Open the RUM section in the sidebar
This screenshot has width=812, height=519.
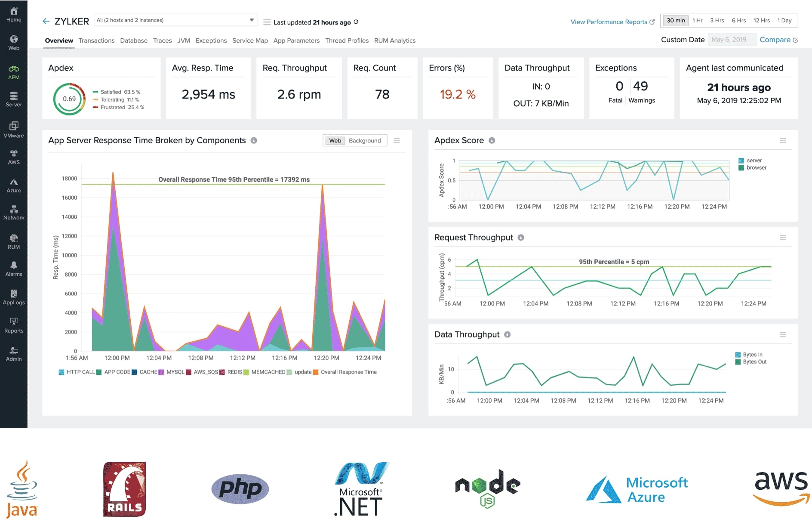14,240
